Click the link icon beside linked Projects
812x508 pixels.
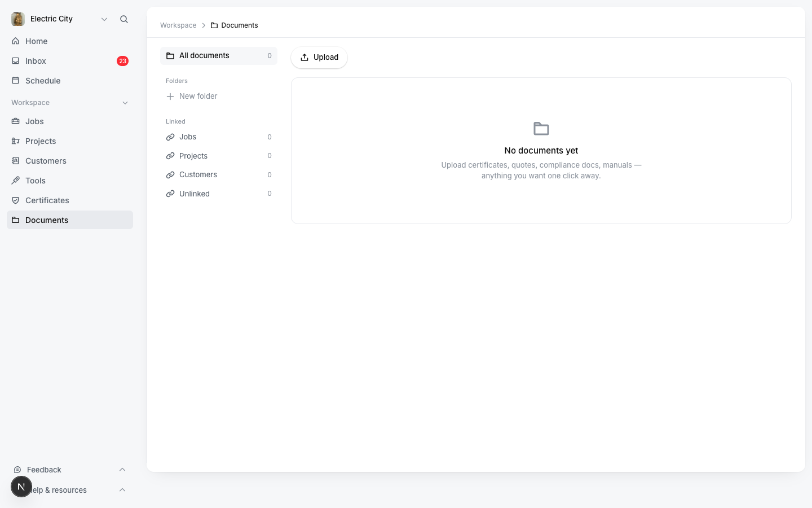(x=170, y=156)
